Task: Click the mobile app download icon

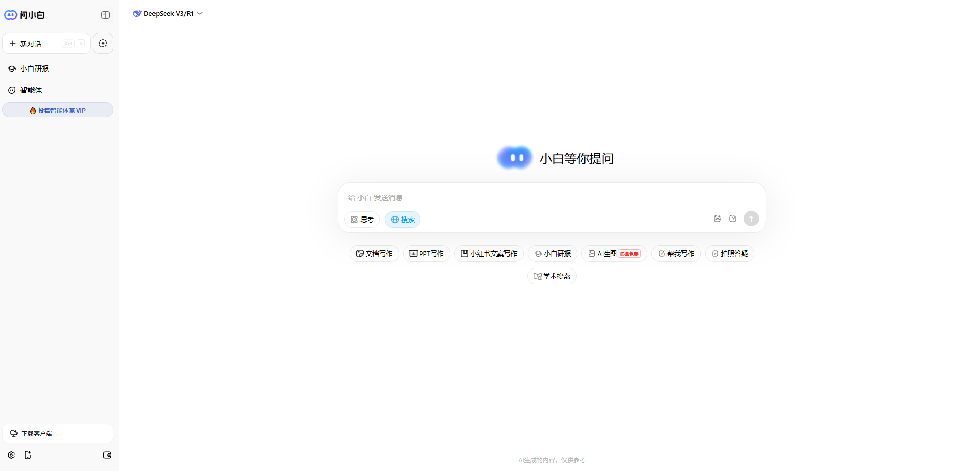Action: [28, 455]
